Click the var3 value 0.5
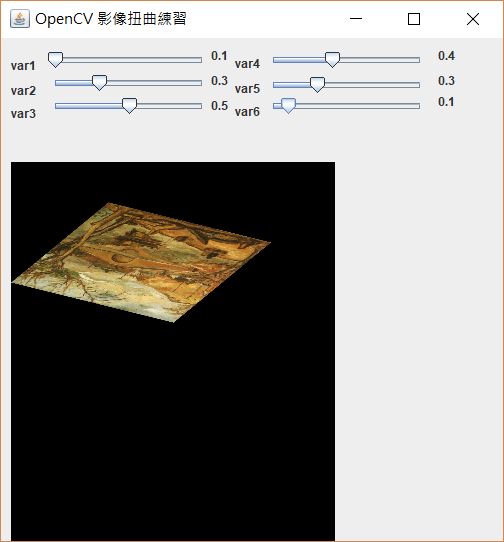 pyautogui.click(x=219, y=106)
